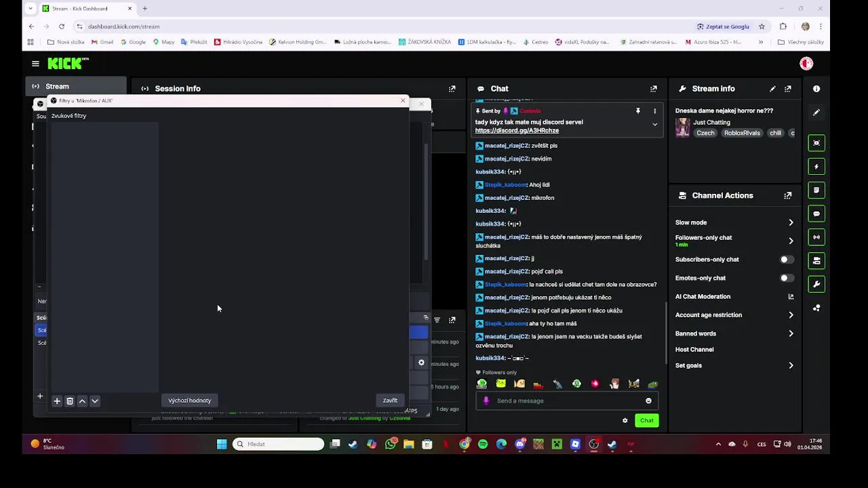Select the Czech stream tag
Image resolution: width=868 pixels, height=488 pixels.
click(x=705, y=133)
